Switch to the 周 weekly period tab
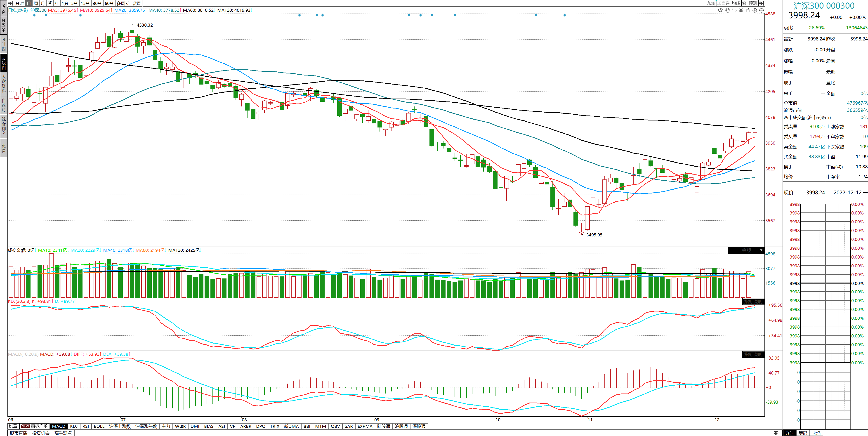Viewport: 868px width, 436px height. coord(36,3)
